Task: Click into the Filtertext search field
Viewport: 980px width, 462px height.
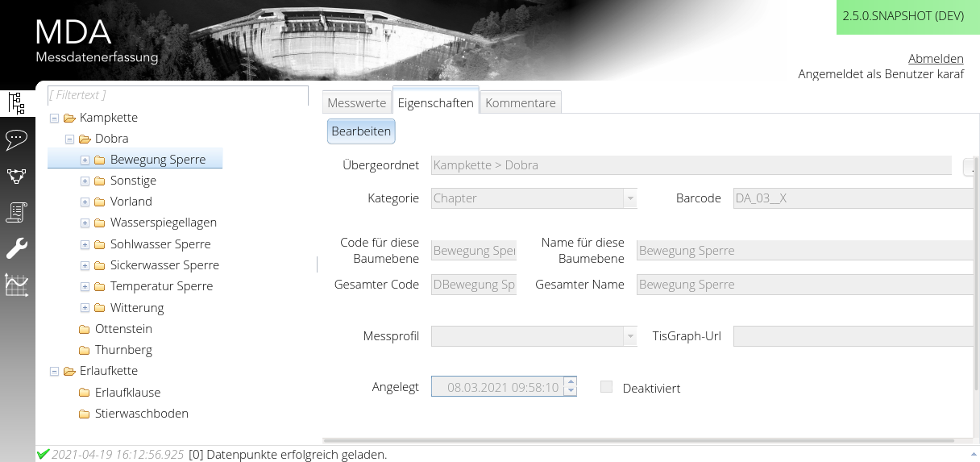Action: point(177,95)
